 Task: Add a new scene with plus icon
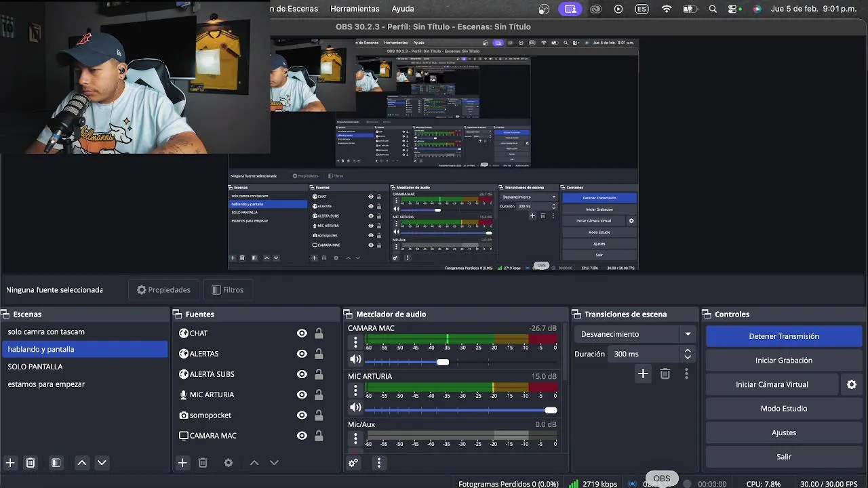click(10, 463)
